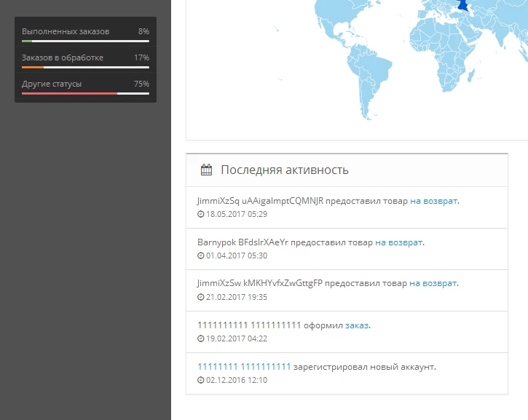Open the 11111111 1111111111 user profile link

(244, 366)
